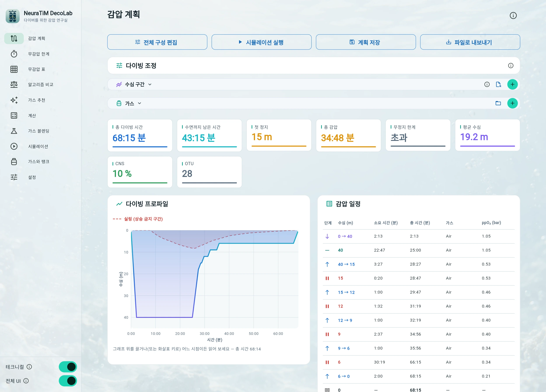Click the info icon in 다이빙 조정 header
546x392 pixels.
point(511,65)
